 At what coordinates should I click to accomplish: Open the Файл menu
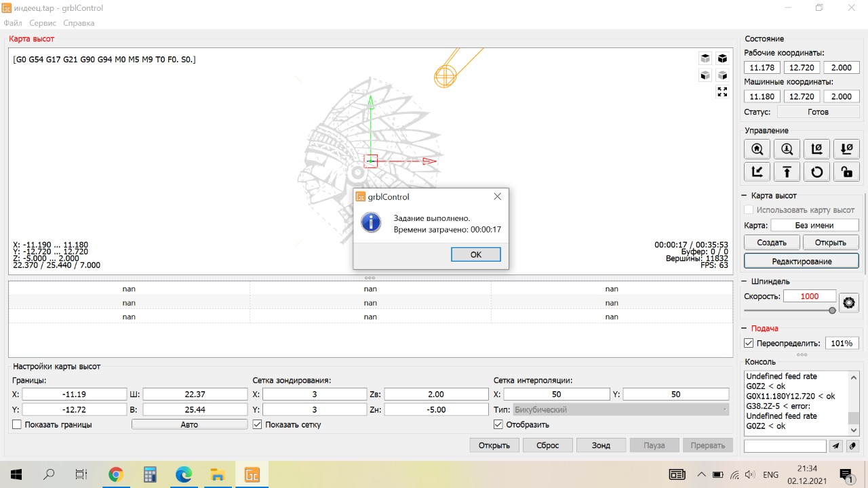coord(13,23)
